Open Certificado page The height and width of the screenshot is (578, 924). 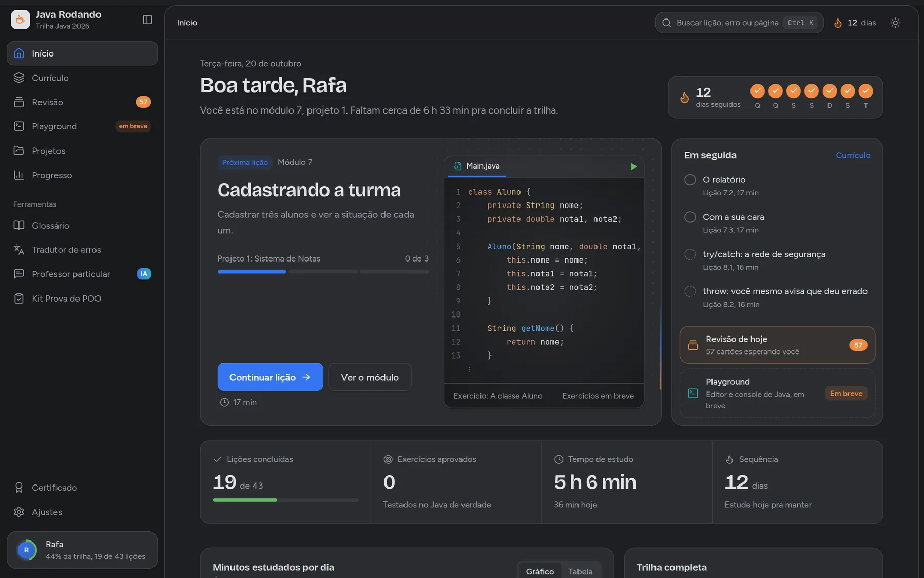tap(82, 488)
